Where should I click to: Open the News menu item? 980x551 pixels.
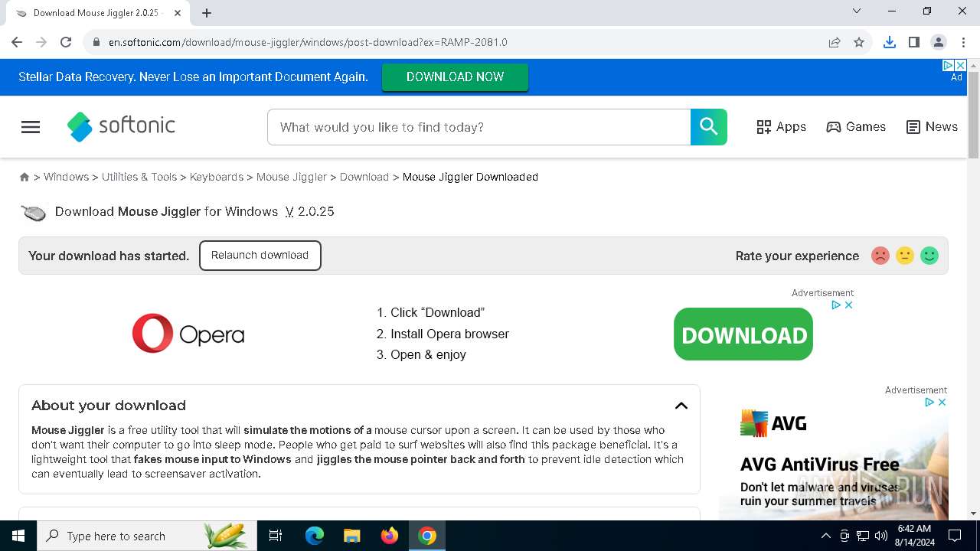point(932,127)
